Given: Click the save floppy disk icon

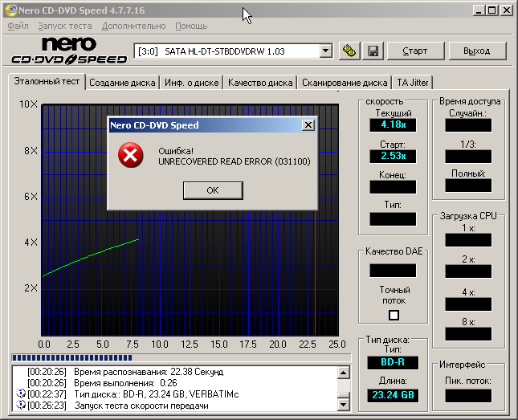Looking at the screenshot, I should click(373, 51).
